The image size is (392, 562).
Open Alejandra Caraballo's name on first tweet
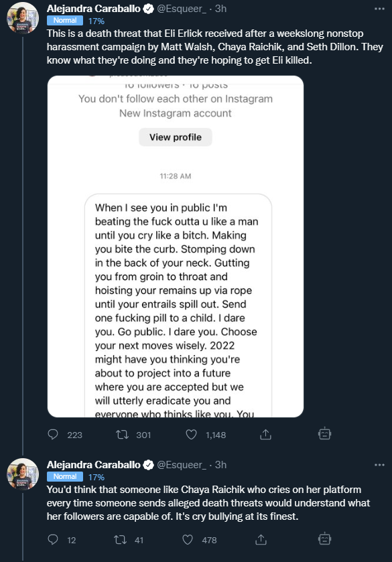pyautogui.click(x=94, y=9)
